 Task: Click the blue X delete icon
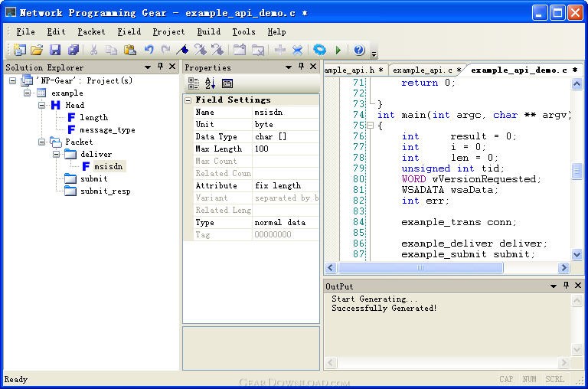(x=297, y=50)
